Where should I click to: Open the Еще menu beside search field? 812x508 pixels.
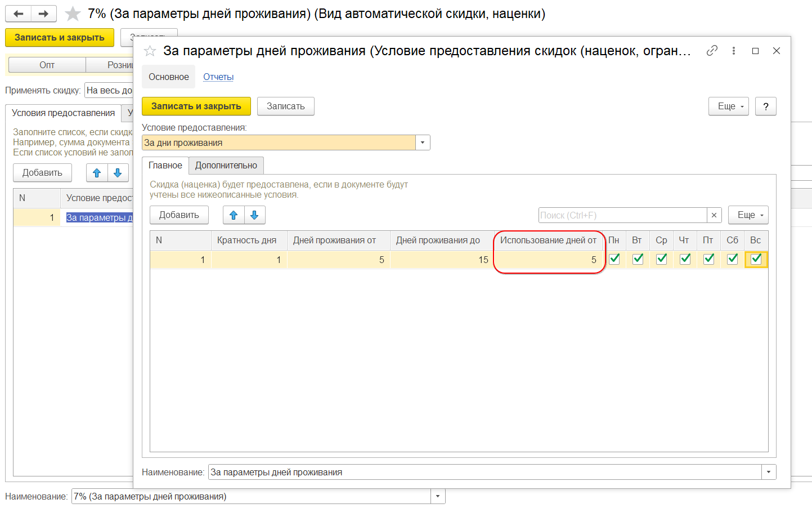(748, 215)
